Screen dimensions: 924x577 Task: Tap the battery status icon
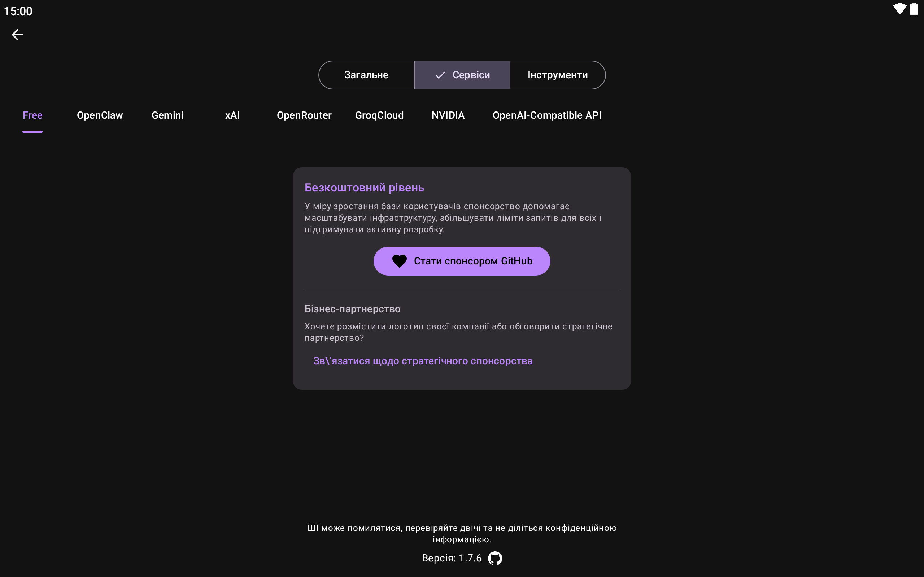(914, 9)
